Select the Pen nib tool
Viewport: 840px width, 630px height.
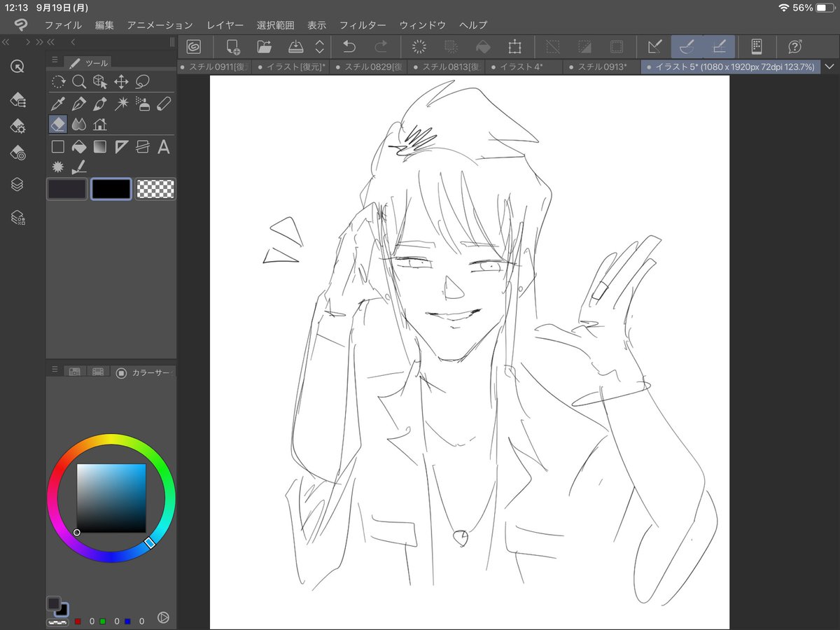click(79, 104)
